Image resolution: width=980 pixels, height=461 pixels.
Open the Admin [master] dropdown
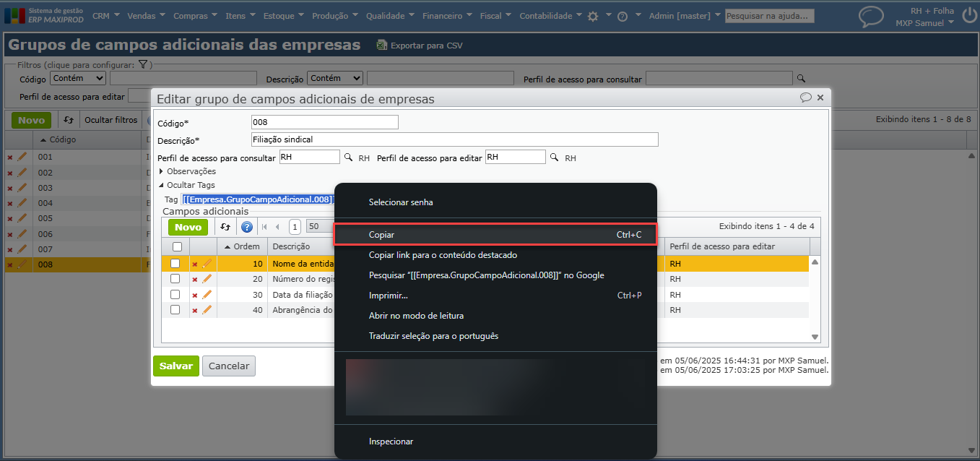click(x=685, y=15)
